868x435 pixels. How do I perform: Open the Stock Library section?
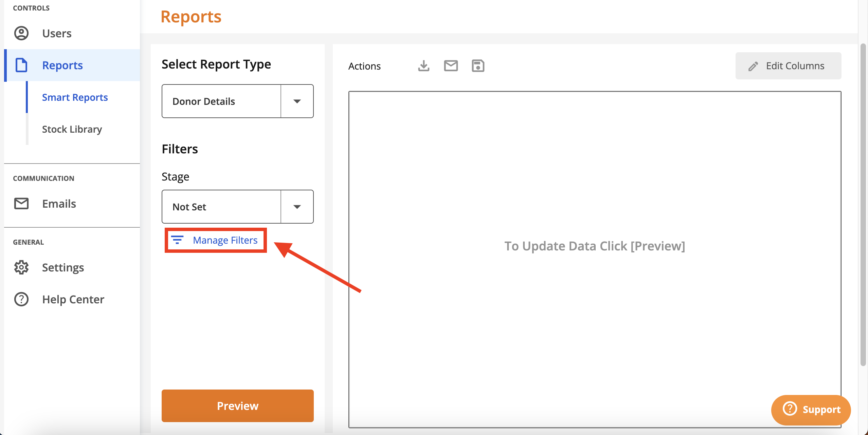72,129
